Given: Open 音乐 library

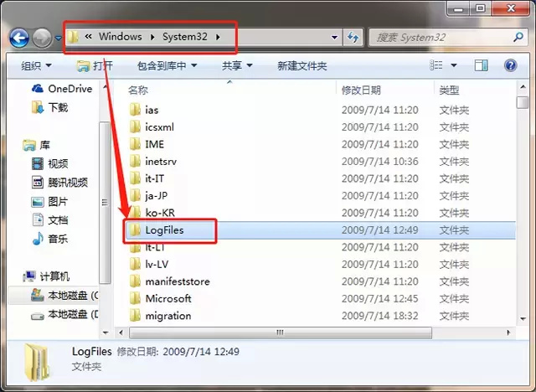Looking at the screenshot, I should click(49, 239).
